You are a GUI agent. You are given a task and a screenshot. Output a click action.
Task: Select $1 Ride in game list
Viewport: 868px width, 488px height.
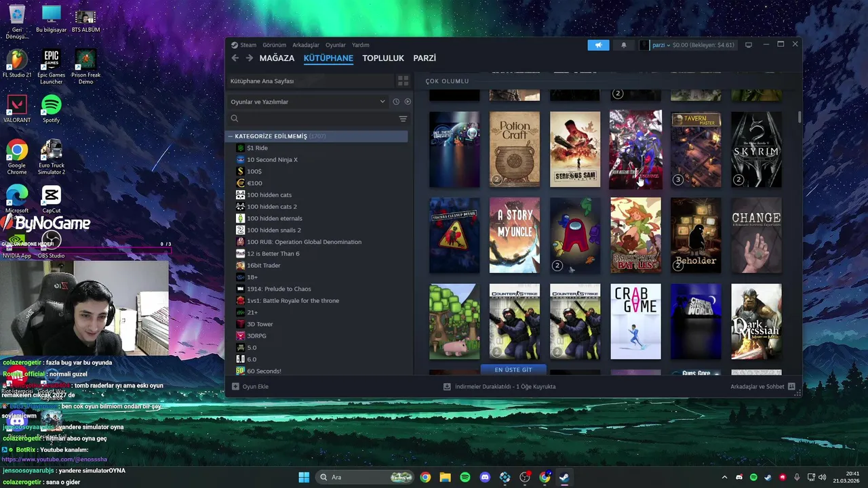(x=257, y=148)
